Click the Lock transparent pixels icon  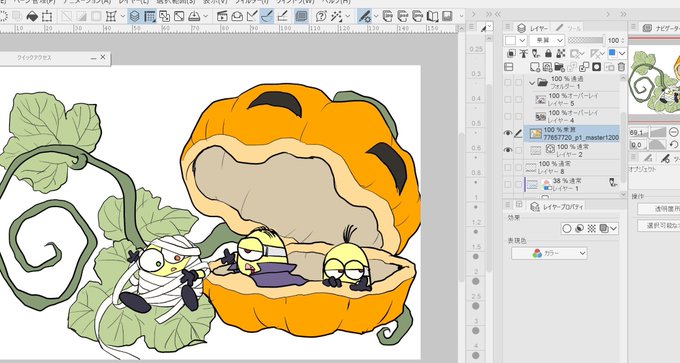pyautogui.click(x=561, y=53)
